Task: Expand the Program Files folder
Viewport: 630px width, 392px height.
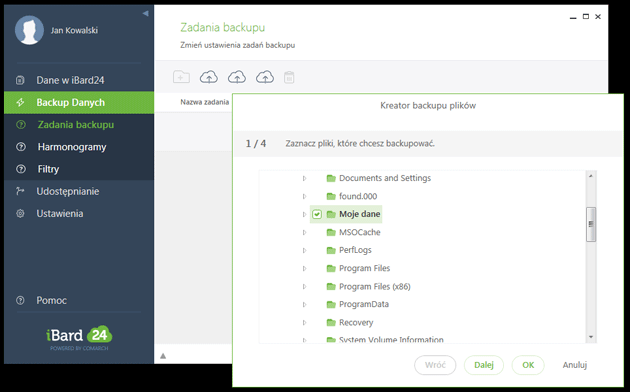Action: coord(305,268)
